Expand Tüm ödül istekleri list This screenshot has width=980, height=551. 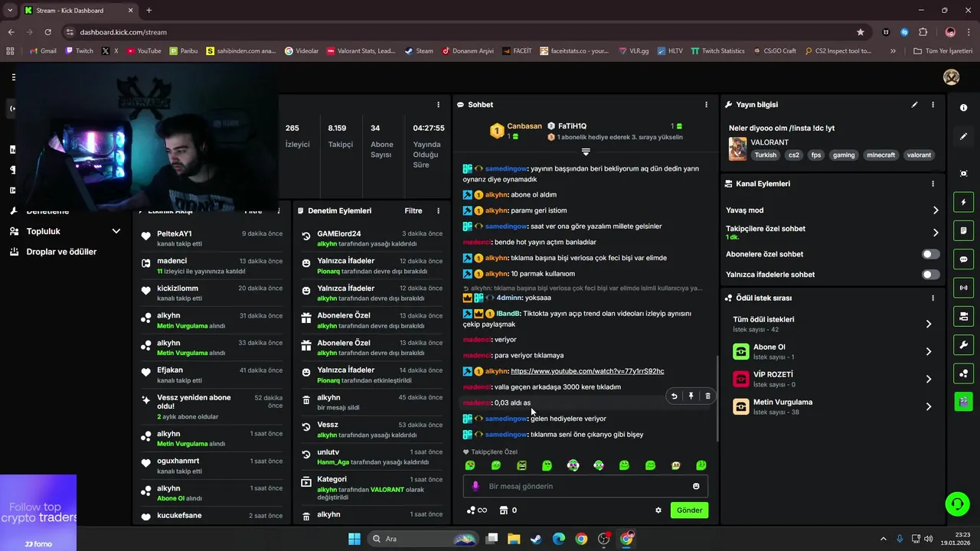coord(929,324)
